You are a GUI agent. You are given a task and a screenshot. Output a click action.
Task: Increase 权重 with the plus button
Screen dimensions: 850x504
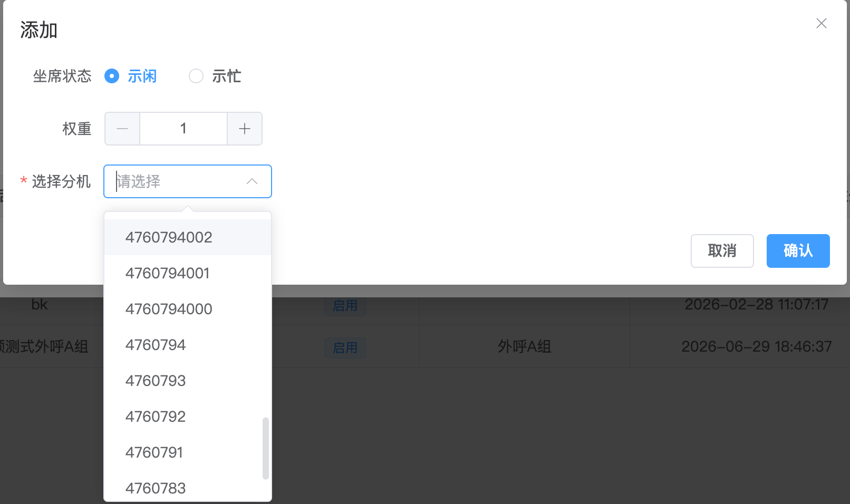pyautogui.click(x=245, y=129)
